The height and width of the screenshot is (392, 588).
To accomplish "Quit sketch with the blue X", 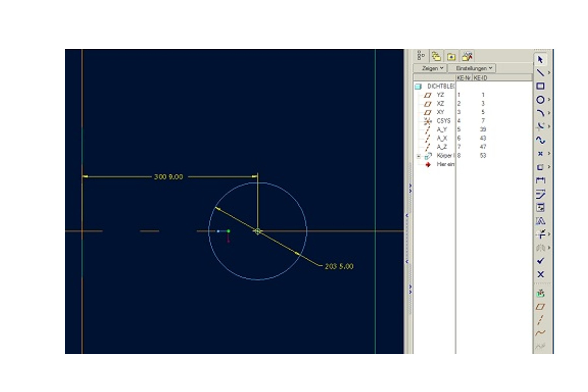I will [x=540, y=274].
